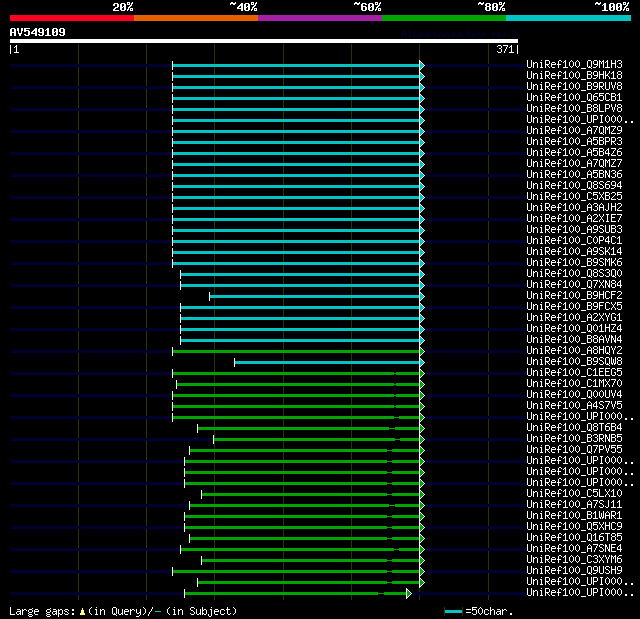Select the UniRef100_A8HQY2 label

click(x=574, y=351)
